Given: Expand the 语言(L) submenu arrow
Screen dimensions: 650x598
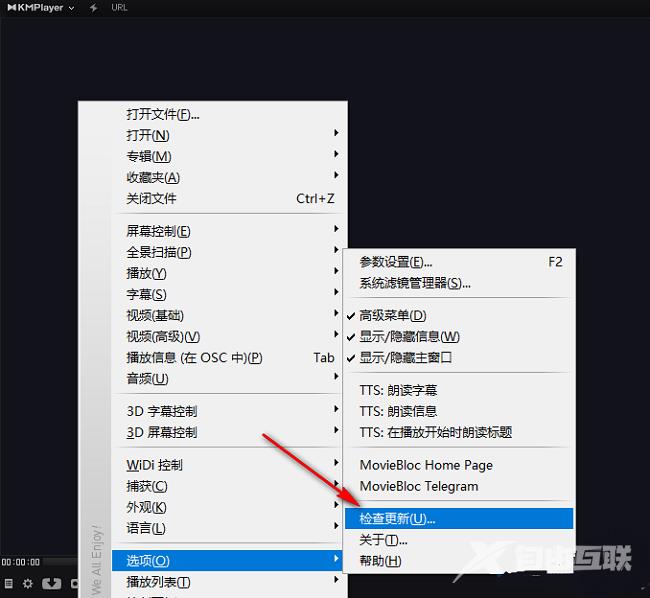Looking at the screenshot, I should (336, 525).
